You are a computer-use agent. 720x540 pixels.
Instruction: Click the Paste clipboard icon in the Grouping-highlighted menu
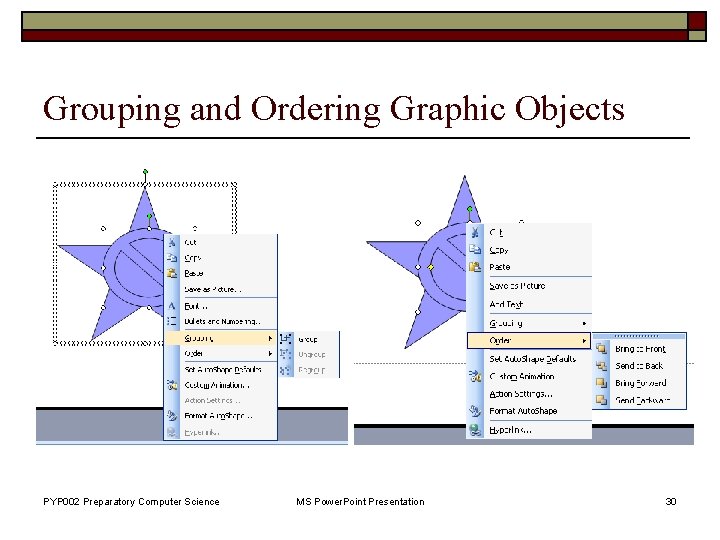172,273
